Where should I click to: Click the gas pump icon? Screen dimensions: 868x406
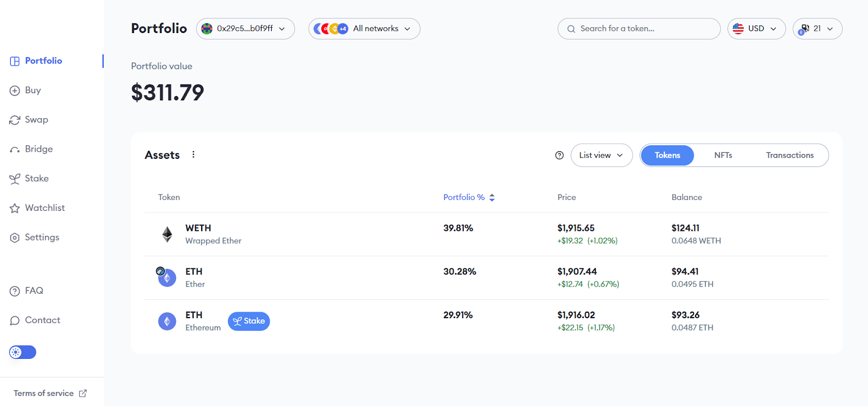tap(805, 29)
